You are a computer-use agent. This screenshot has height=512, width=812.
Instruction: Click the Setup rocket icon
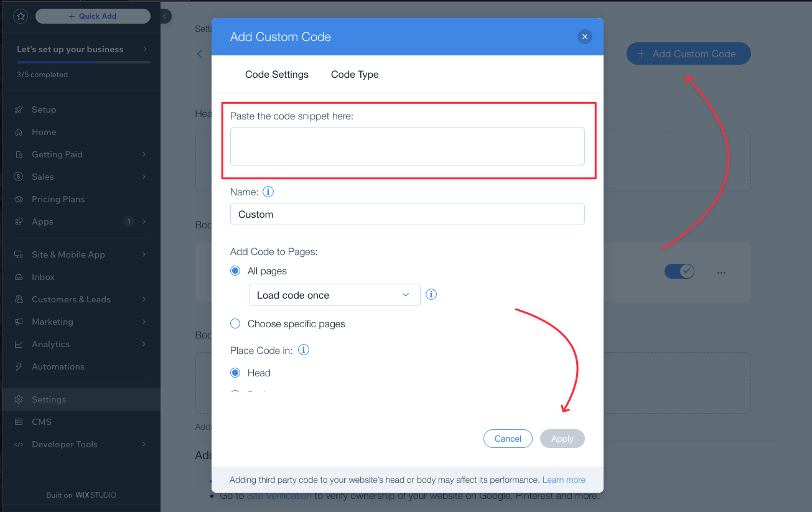(x=19, y=109)
